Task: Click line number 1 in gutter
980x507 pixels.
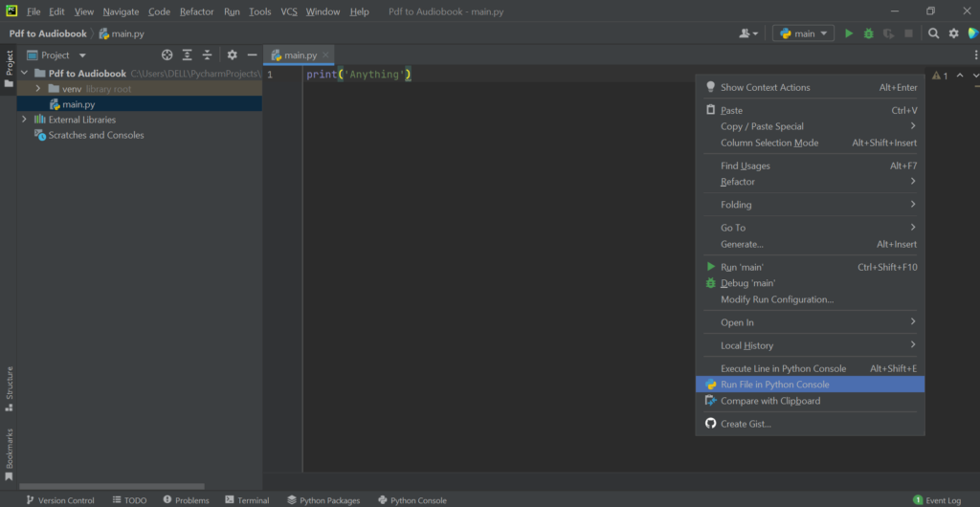Action: point(270,75)
